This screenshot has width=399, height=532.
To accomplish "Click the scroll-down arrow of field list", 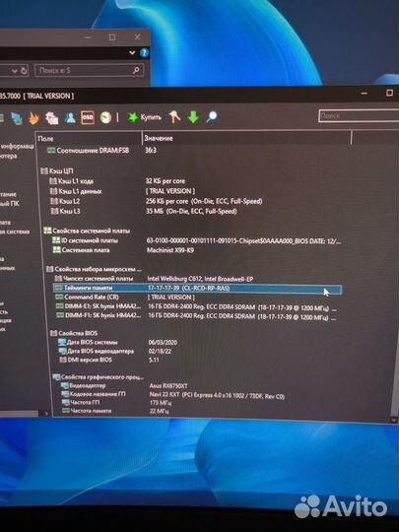I will coord(394,420).
